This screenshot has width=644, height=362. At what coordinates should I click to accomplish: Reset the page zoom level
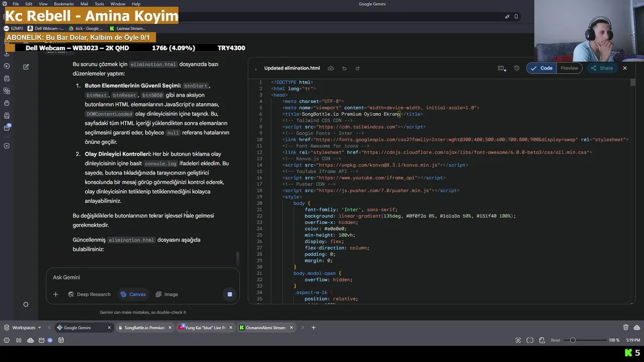[555, 340]
